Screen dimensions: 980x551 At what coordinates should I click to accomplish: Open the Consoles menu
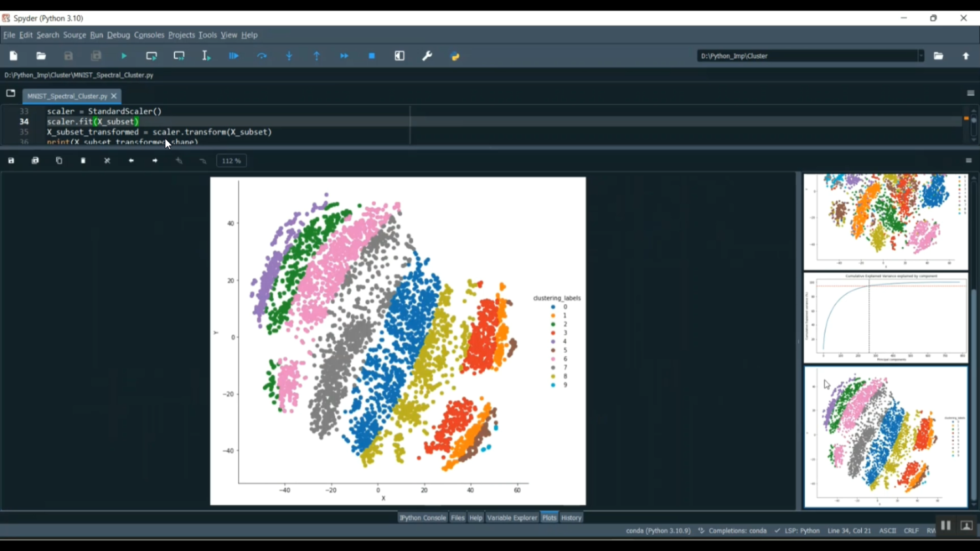149,35
